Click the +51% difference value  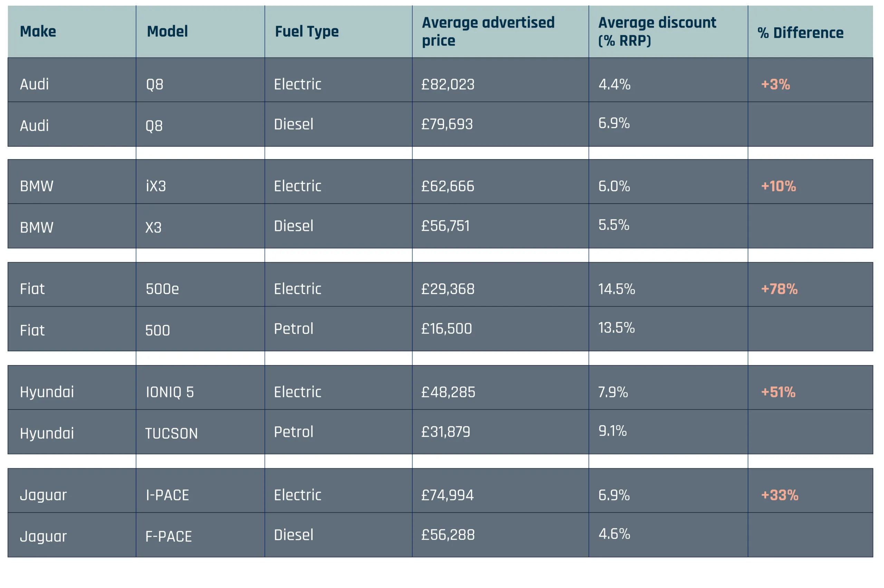pos(778,392)
